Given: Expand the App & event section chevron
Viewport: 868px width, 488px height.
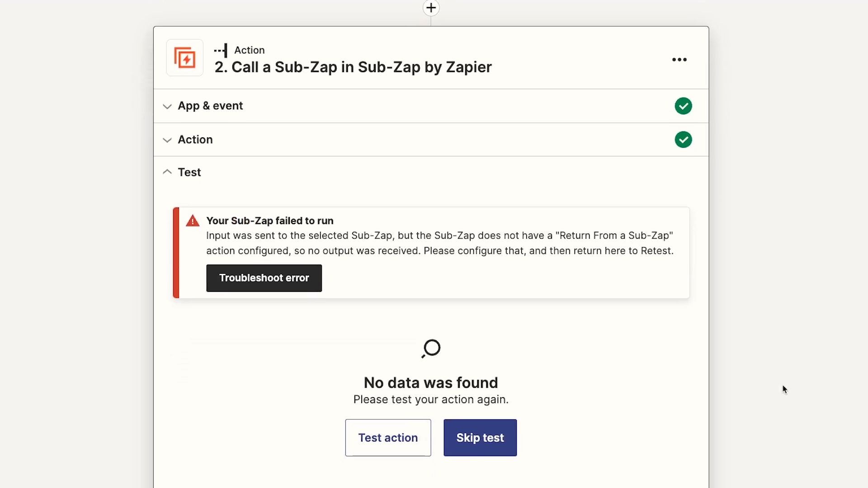Looking at the screenshot, I should tap(167, 106).
